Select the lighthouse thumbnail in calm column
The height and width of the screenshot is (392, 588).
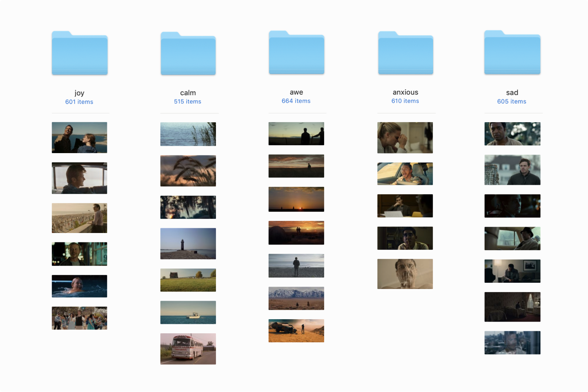pos(188,244)
